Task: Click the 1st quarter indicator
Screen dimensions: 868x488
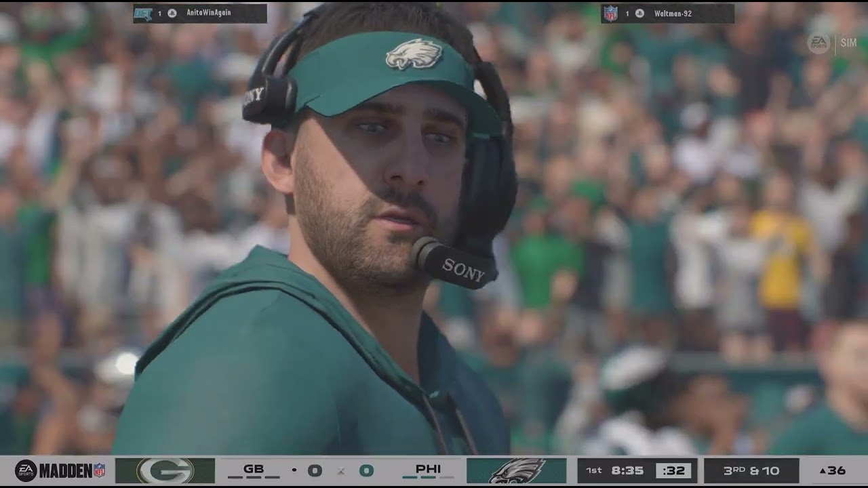Action: tap(593, 470)
